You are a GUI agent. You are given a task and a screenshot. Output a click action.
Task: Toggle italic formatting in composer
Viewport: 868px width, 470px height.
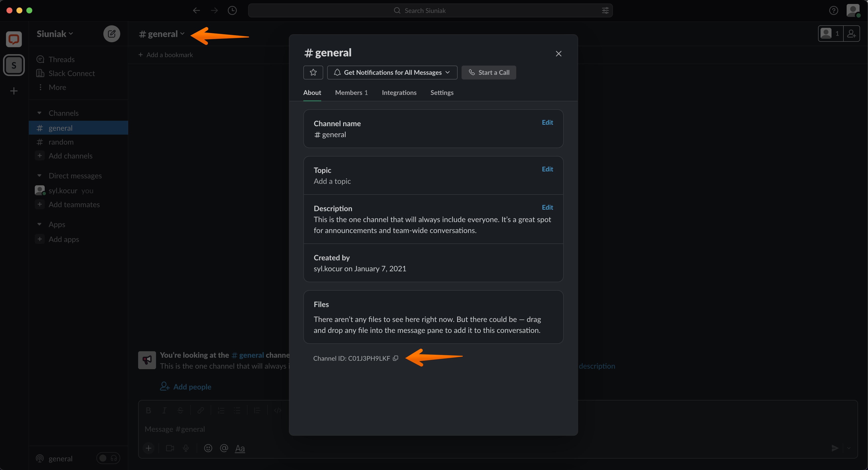(x=164, y=410)
